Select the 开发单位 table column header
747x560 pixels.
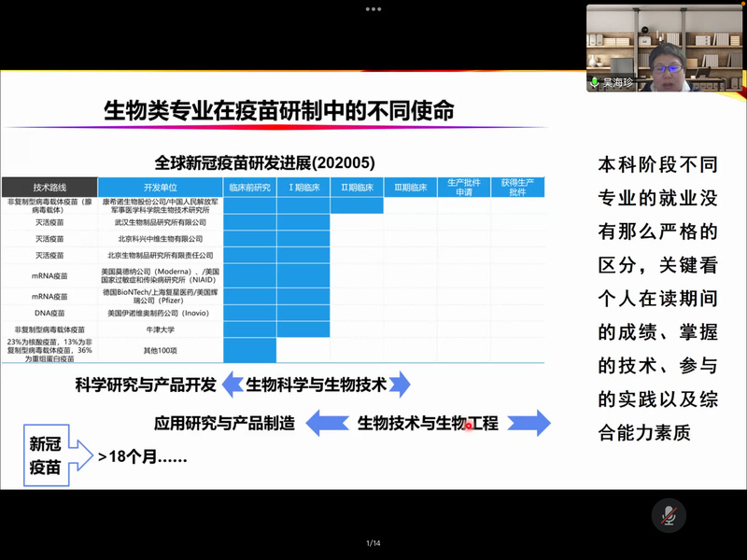click(x=160, y=187)
